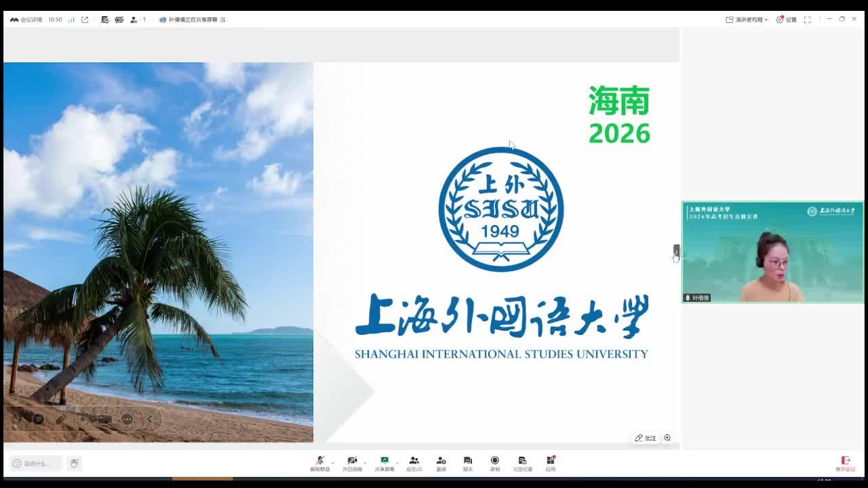Screen dimensions: 868x488
Task: Expand the share screen options arrow
Action: 397,463
